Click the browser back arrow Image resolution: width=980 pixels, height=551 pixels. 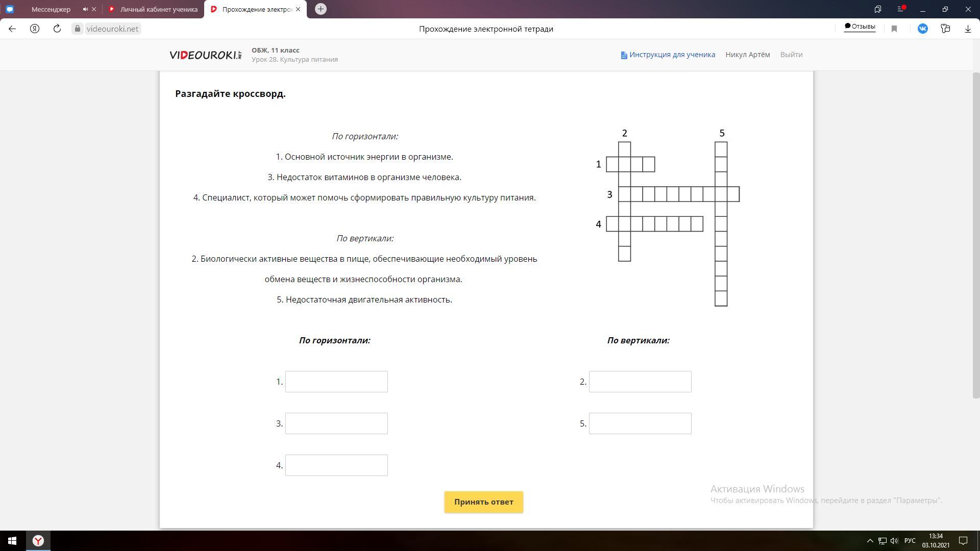[12, 29]
